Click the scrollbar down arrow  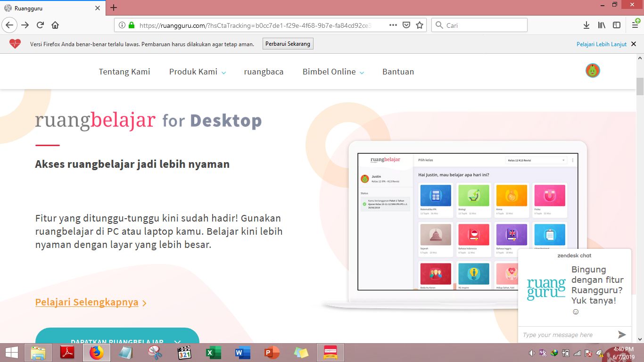[x=640, y=339]
